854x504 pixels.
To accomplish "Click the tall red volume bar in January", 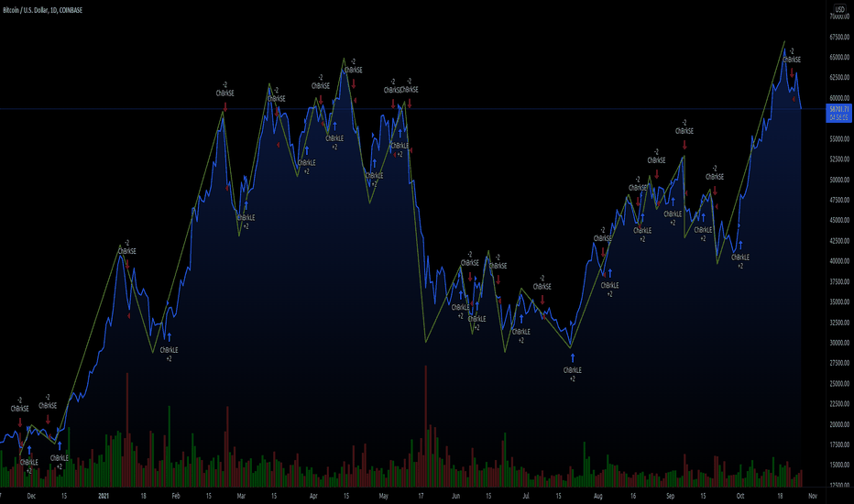I will pyautogui.click(x=127, y=430).
